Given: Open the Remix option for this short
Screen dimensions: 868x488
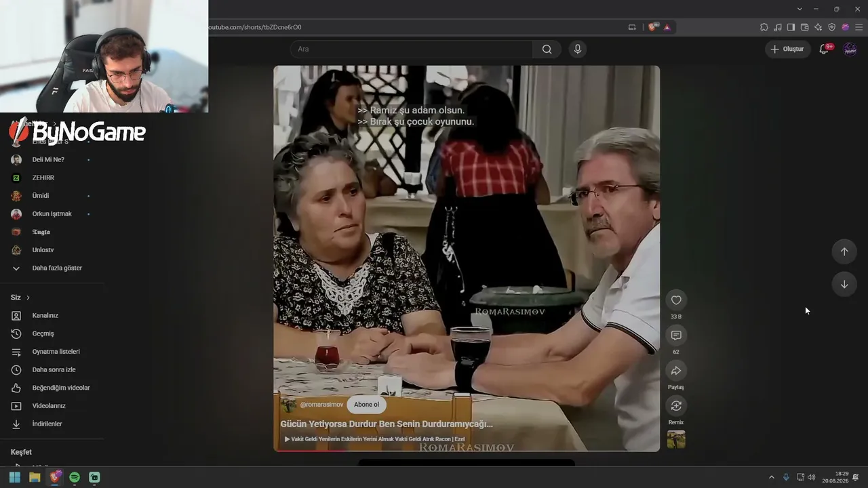Looking at the screenshot, I should pyautogui.click(x=676, y=406).
